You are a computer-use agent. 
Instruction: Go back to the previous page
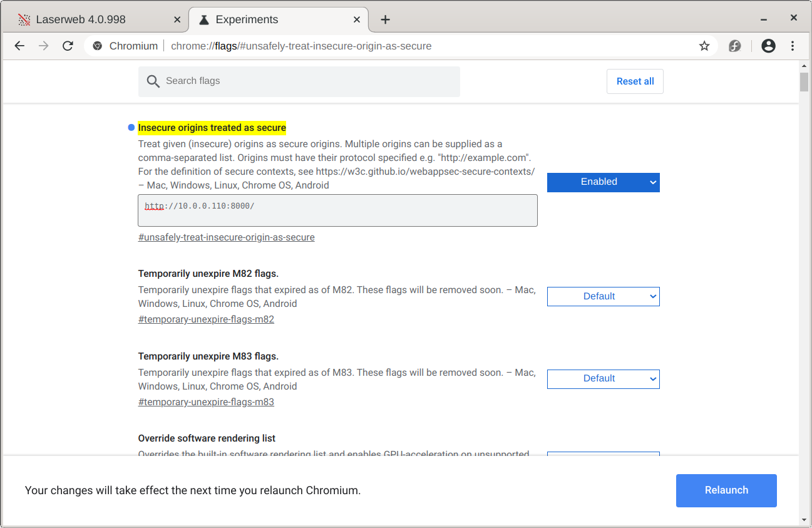click(19, 46)
